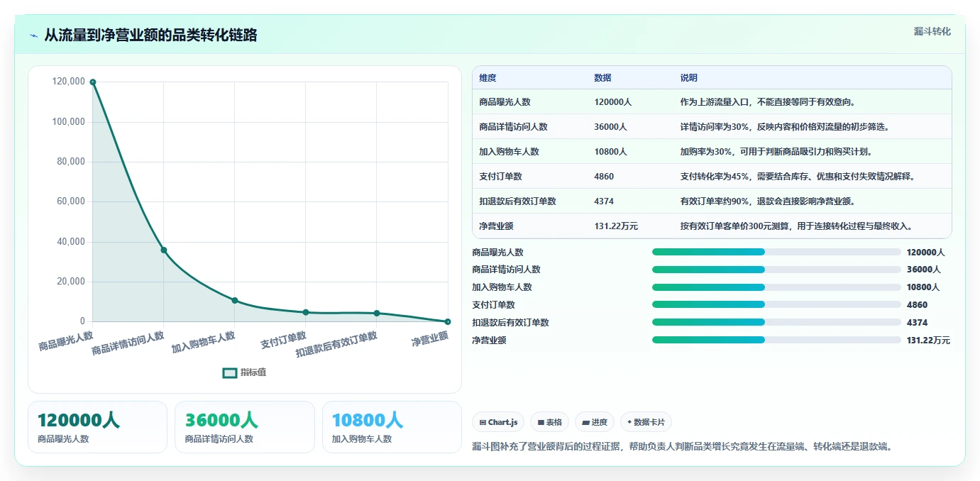Viewport: 980px width, 481px height.
Task: Click the 120000人 商品曝光人数 data card
Action: [x=97, y=427]
